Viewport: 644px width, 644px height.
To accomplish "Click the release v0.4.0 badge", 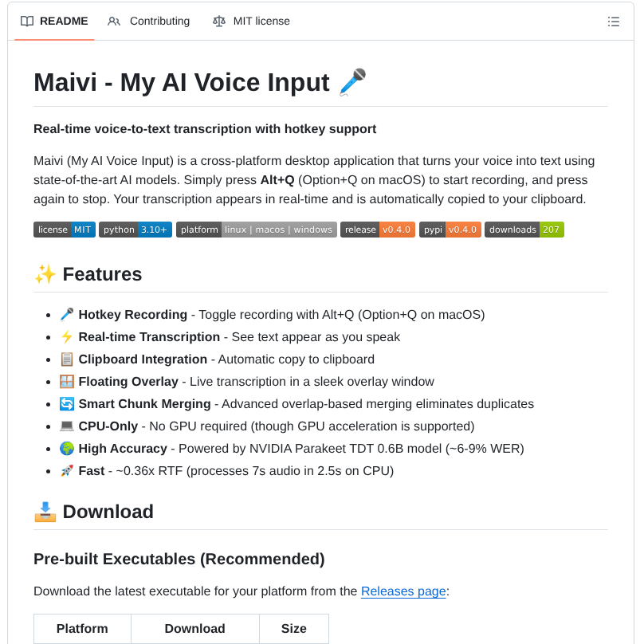I will [377, 230].
